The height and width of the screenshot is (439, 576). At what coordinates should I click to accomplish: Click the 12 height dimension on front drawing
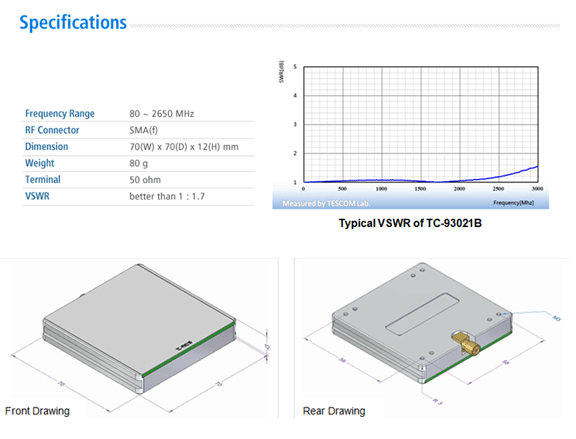(267, 347)
